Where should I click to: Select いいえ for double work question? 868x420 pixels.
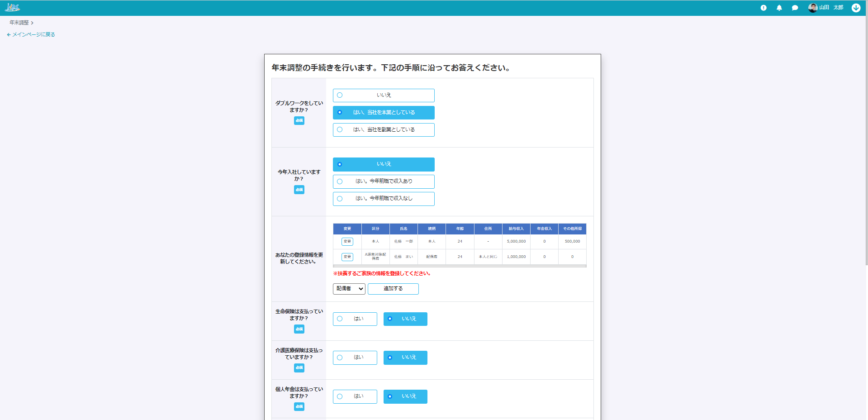[384, 95]
